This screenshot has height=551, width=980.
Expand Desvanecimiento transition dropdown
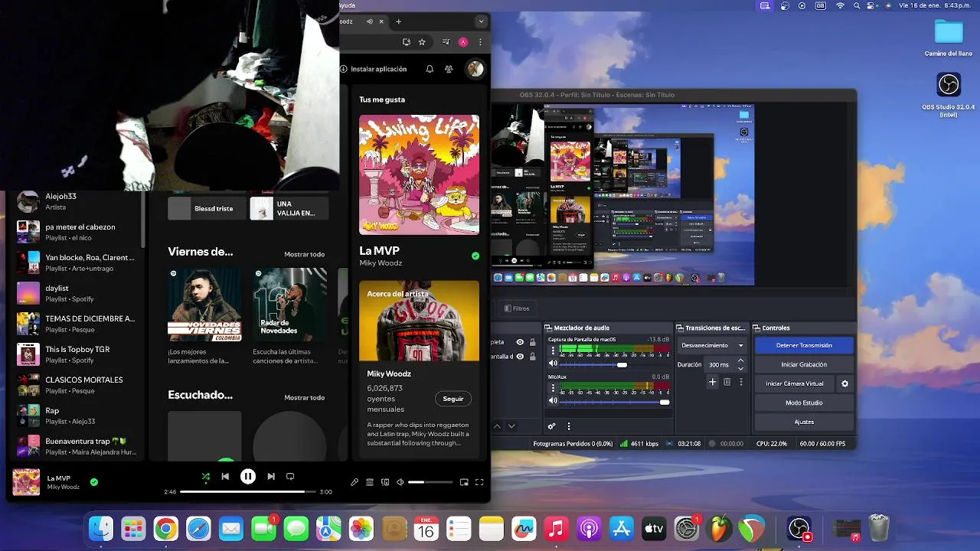(712, 345)
